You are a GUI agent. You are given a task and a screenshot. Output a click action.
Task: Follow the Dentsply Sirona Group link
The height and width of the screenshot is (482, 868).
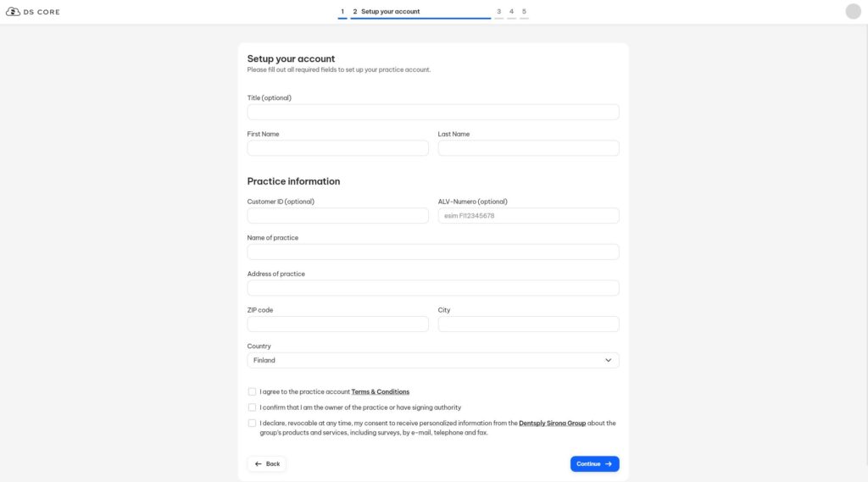[x=552, y=423]
